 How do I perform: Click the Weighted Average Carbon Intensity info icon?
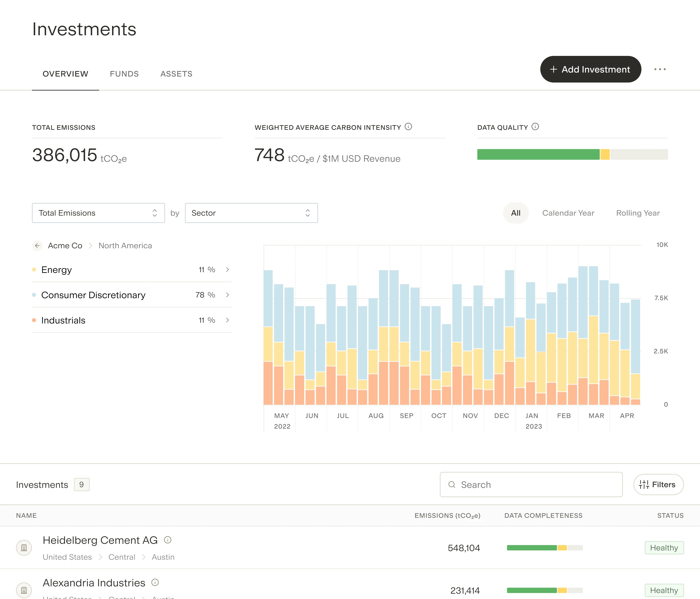408,127
